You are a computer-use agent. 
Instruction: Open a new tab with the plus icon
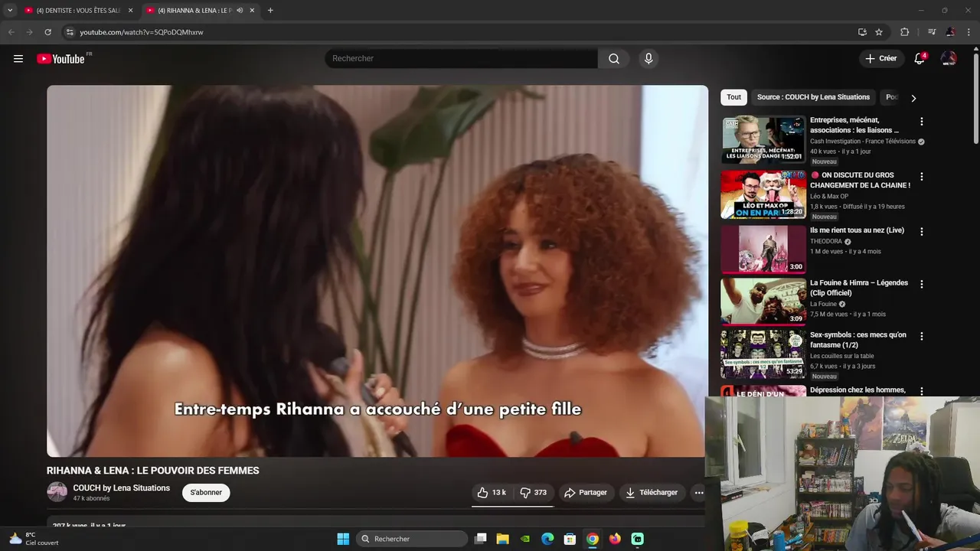click(x=270, y=11)
